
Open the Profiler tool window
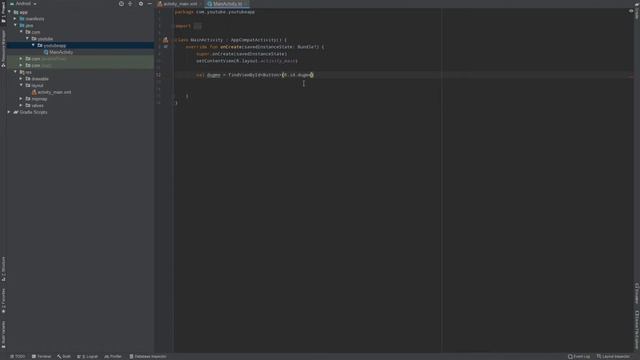click(113, 356)
